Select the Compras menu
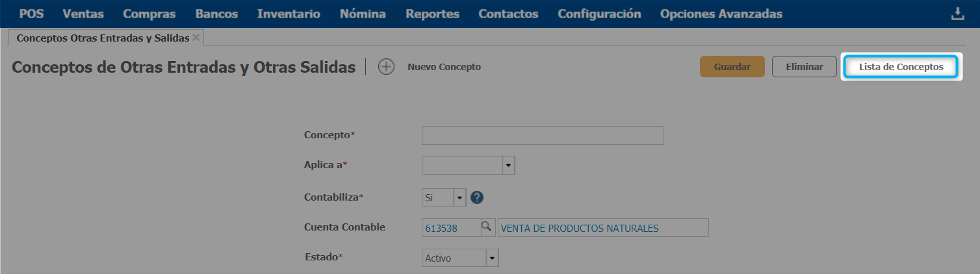 [149, 14]
